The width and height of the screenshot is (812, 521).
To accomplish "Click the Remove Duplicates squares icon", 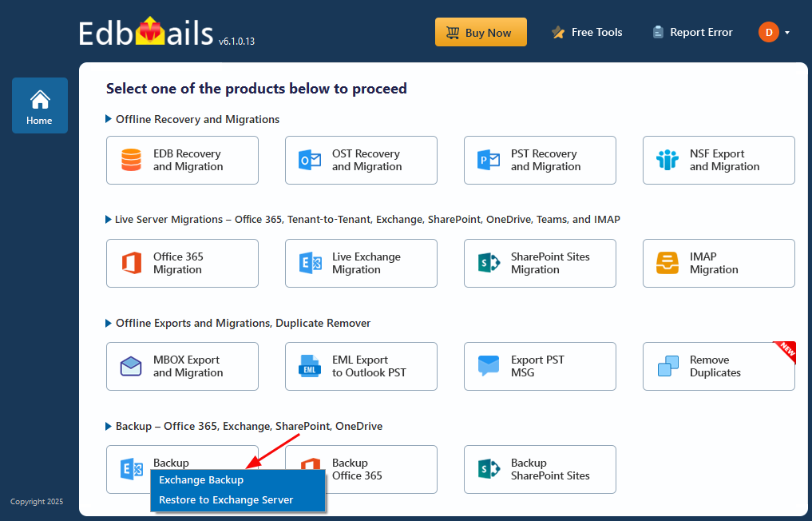I will 668,366.
